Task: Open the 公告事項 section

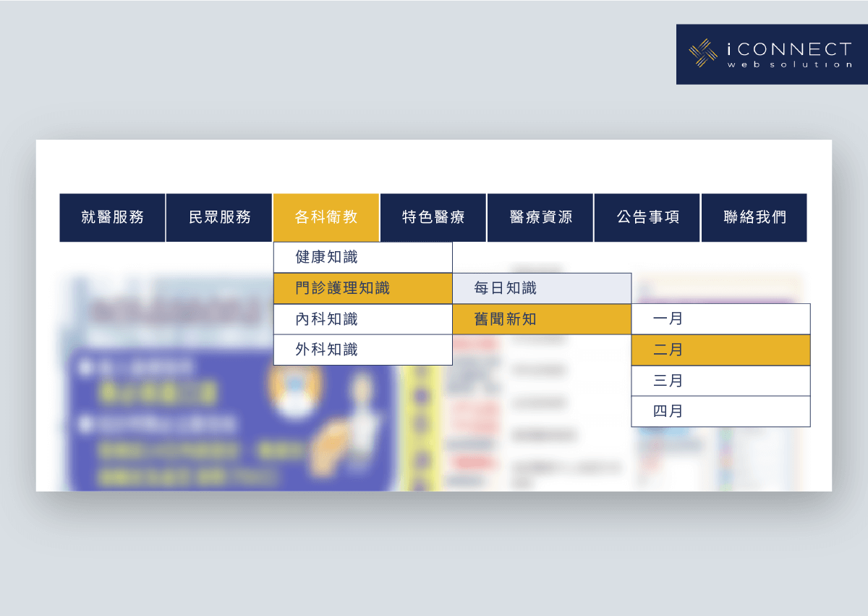Action: pyautogui.click(x=647, y=217)
